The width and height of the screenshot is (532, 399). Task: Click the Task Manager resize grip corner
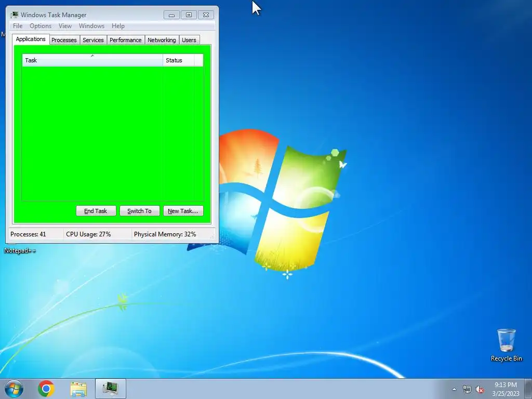(212, 236)
